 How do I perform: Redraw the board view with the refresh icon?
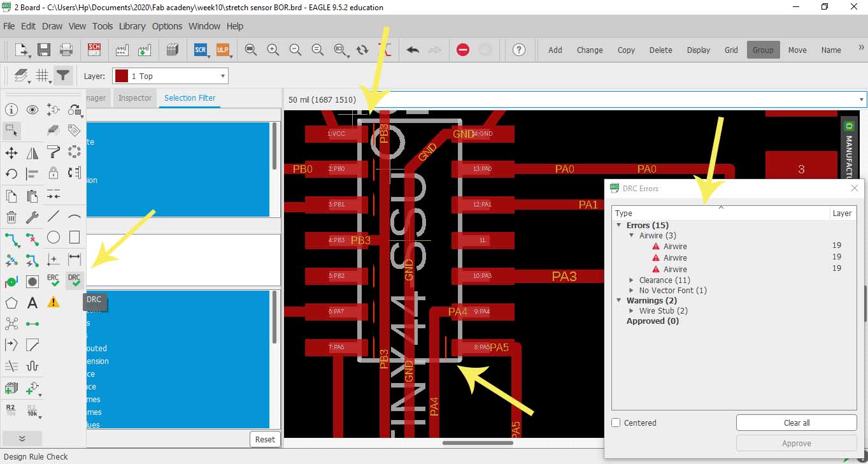(362, 50)
